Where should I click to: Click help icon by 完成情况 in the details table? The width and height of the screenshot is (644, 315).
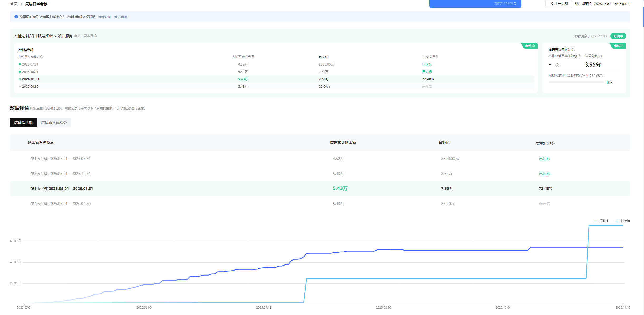tap(553, 143)
